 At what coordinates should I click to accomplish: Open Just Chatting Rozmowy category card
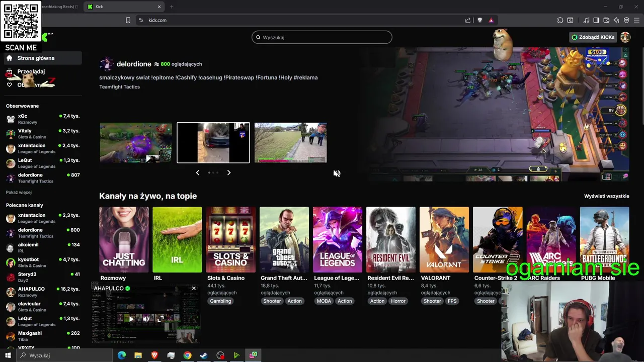[x=124, y=240]
